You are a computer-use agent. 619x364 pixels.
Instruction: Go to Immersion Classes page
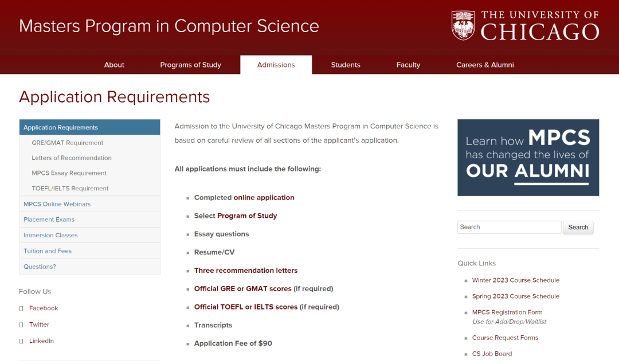pos(50,235)
